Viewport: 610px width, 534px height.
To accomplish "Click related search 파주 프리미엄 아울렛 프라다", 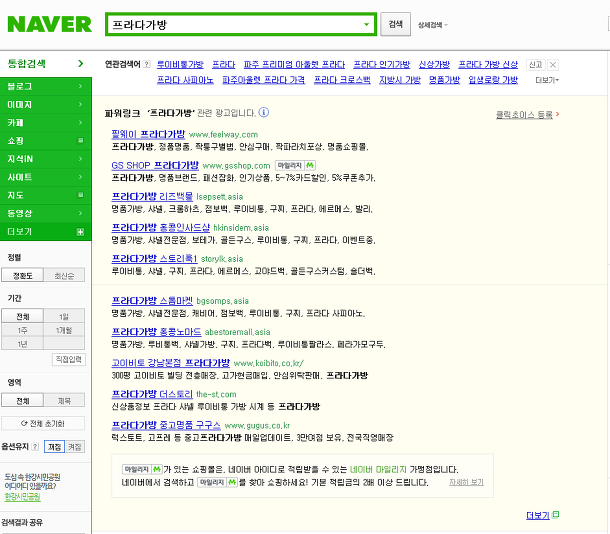I will [294, 65].
